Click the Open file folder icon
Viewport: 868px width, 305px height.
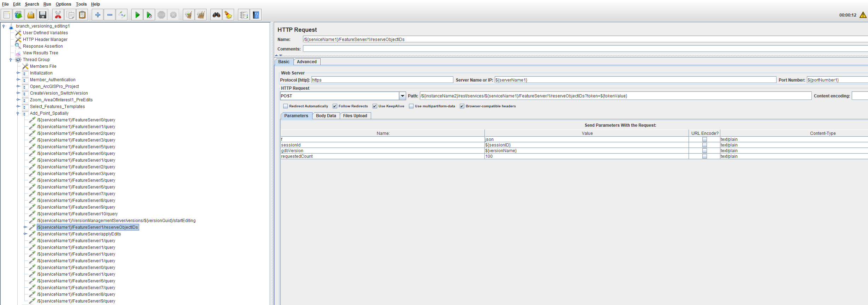click(x=31, y=15)
